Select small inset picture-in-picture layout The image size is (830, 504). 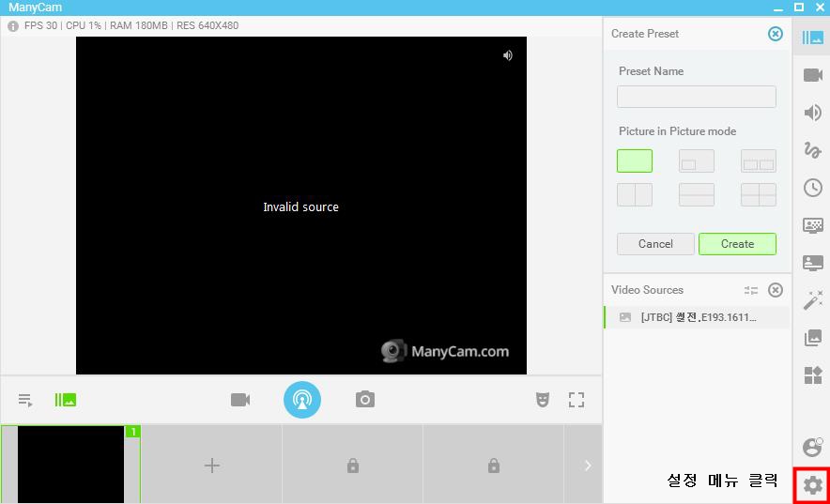pyautogui.click(x=697, y=160)
